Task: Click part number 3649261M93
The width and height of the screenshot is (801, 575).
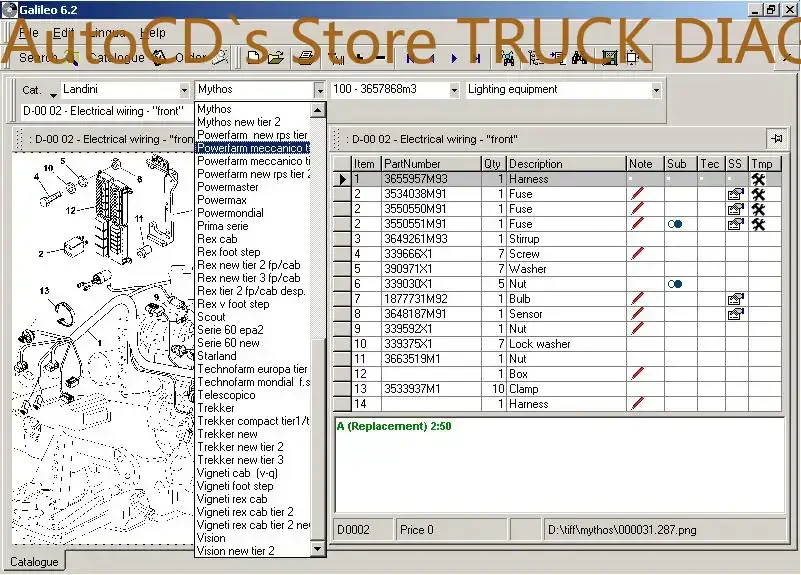Action: click(x=415, y=239)
